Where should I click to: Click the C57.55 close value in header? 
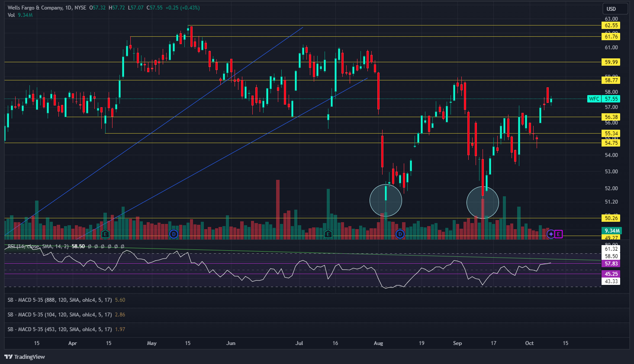pyautogui.click(x=154, y=8)
